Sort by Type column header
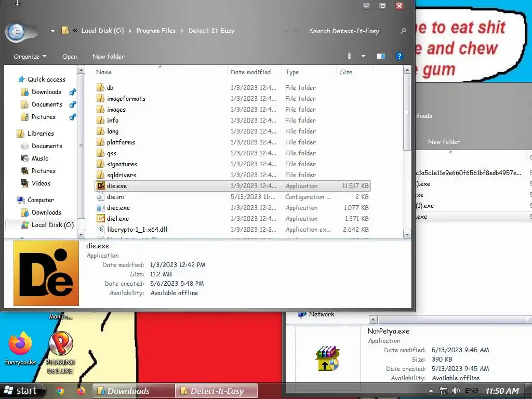This screenshot has height=399, width=532. 292,72
